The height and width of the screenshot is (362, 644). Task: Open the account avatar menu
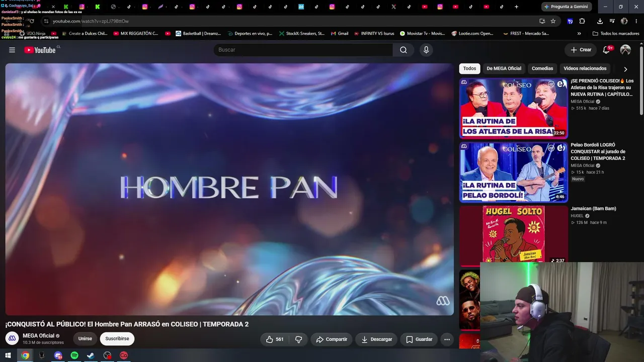click(625, 50)
